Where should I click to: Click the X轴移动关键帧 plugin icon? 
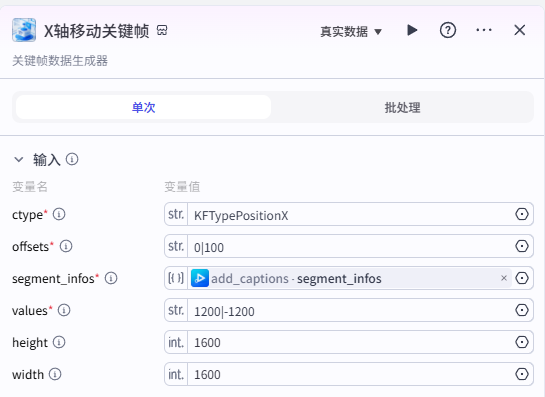(24, 30)
